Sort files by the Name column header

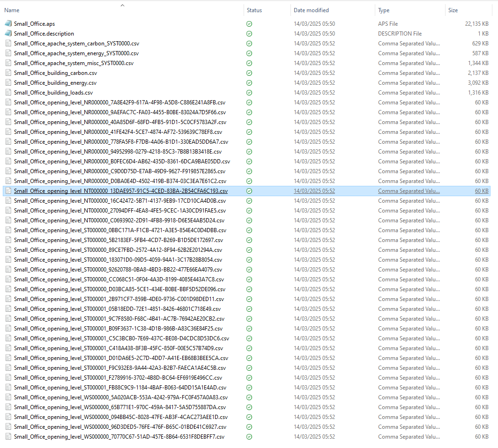pos(12,10)
